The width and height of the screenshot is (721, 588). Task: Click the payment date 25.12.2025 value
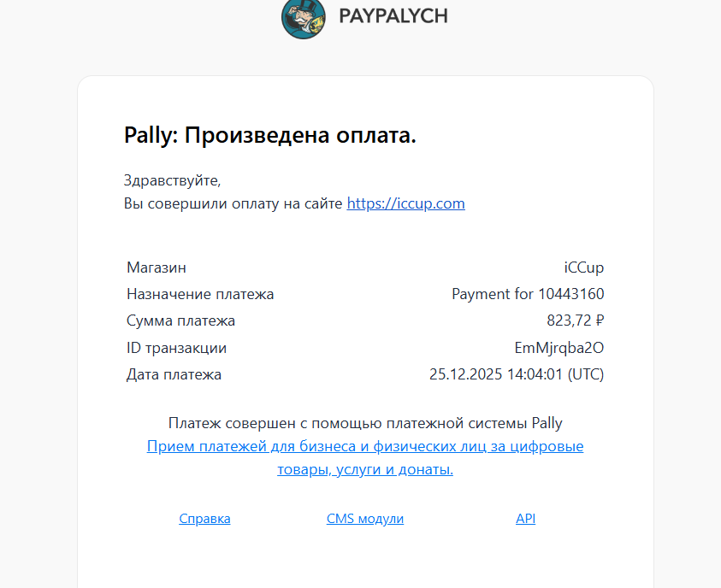click(516, 374)
